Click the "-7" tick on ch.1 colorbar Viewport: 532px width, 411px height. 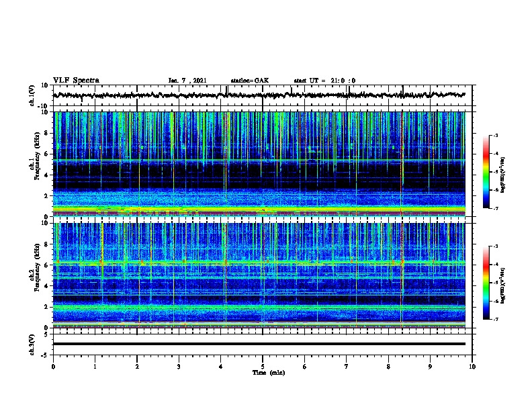pyautogui.click(x=495, y=208)
